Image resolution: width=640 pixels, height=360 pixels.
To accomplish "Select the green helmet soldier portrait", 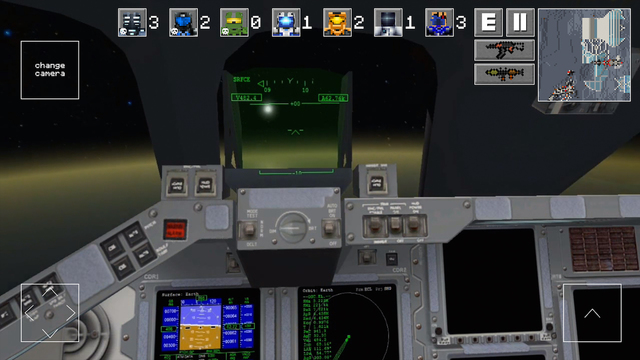I will (234, 22).
